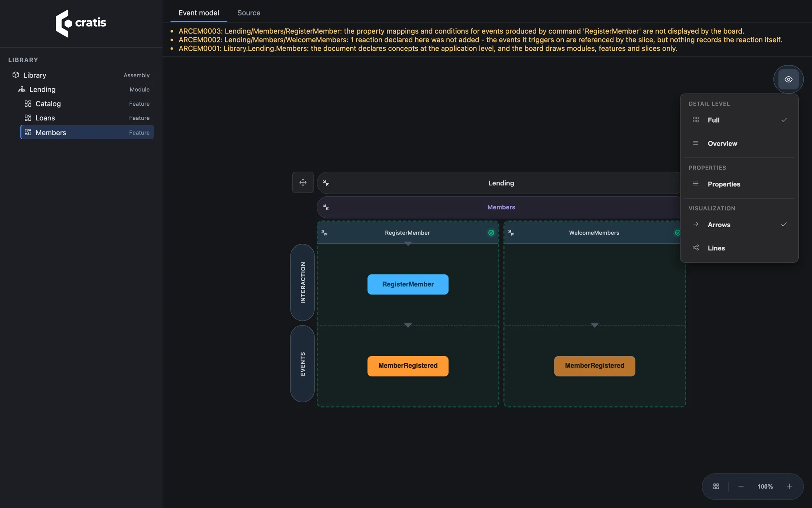Zoom out with the minus button

(x=741, y=487)
